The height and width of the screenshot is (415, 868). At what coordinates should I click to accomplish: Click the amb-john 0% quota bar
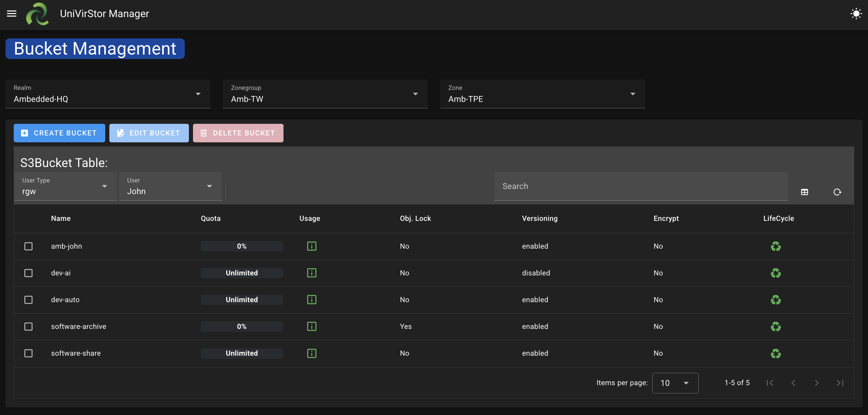pyautogui.click(x=242, y=246)
